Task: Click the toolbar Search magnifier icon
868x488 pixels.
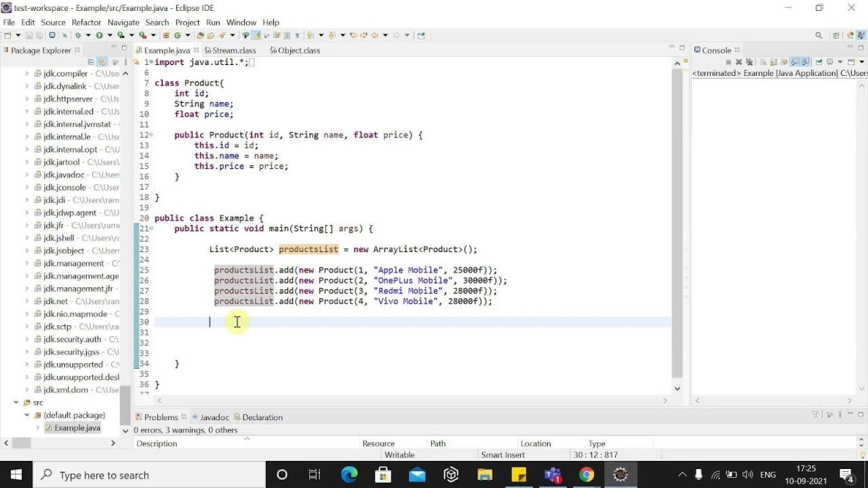Action: (818, 35)
